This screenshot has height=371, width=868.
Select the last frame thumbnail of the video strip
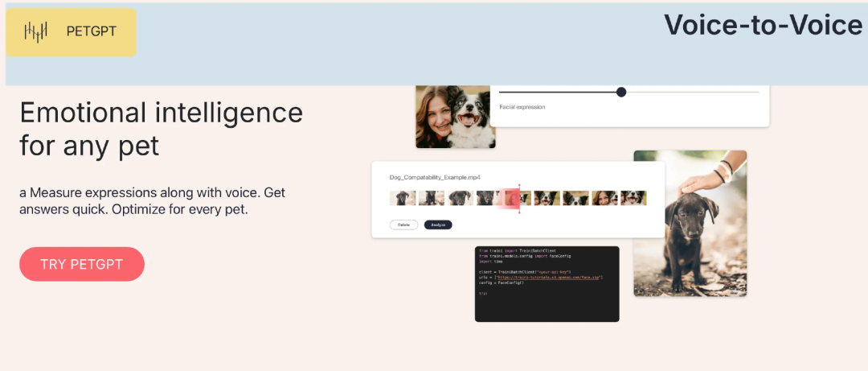pyautogui.click(x=633, y=198)
